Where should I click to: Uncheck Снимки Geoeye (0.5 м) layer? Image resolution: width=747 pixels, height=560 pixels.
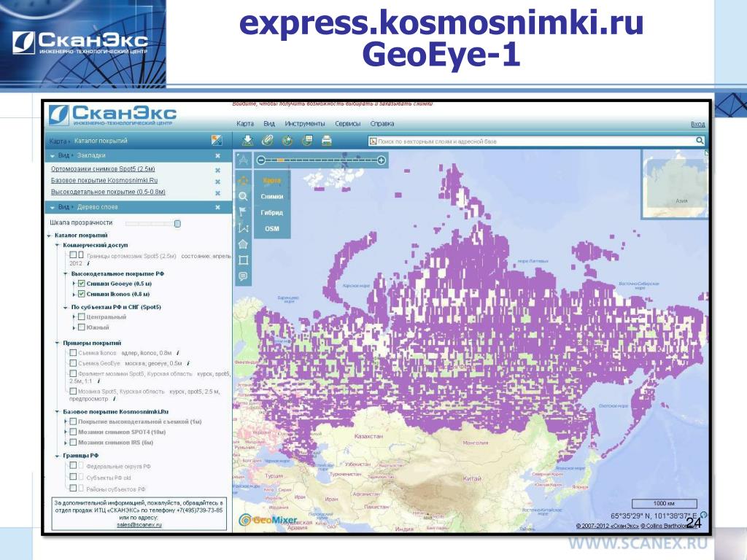tap(82, 284)
